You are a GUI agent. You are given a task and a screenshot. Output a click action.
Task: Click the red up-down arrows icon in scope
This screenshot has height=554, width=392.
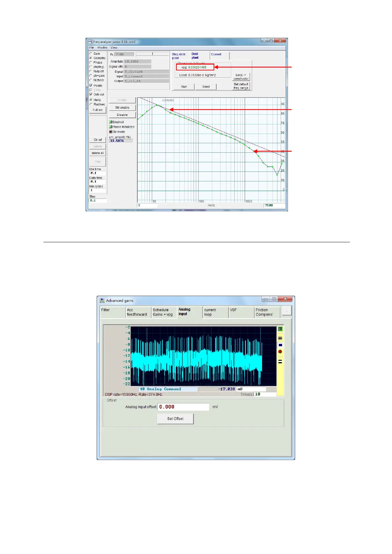pyautogui.click(x=280, y=352)
